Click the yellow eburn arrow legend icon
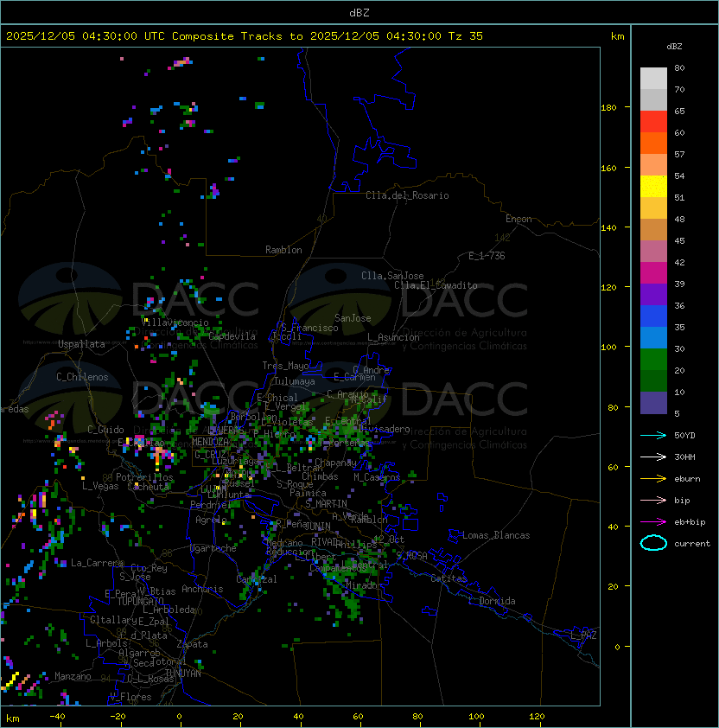The image size is (719, 728). pyautogui.click(x=653, y=479)
